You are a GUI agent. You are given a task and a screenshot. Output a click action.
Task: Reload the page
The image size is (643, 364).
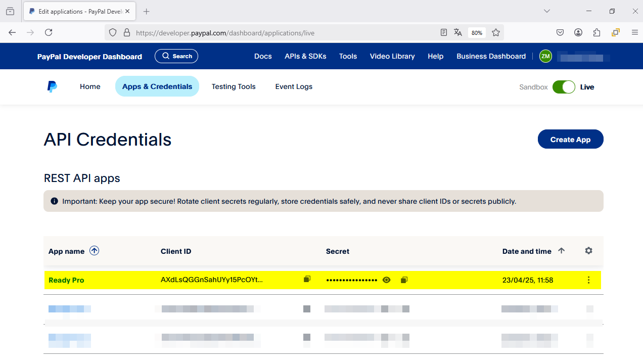49,32
